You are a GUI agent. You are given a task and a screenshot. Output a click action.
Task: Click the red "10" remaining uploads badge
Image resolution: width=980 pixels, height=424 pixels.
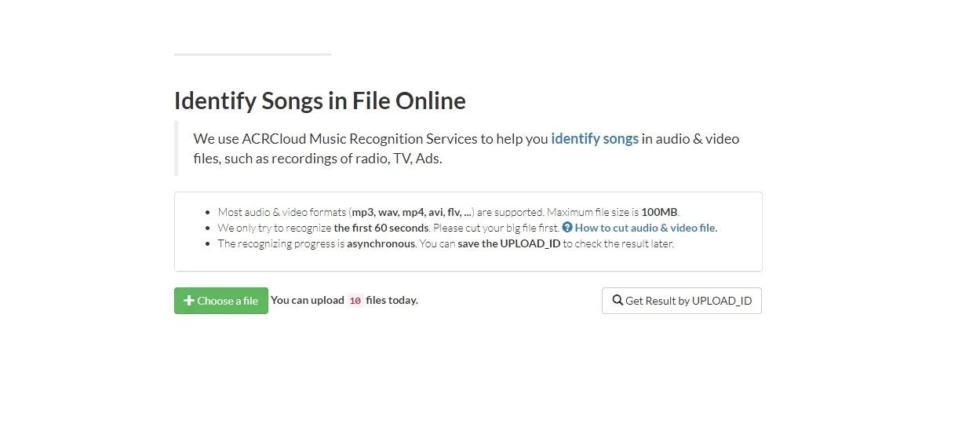(x=355, y=301)
